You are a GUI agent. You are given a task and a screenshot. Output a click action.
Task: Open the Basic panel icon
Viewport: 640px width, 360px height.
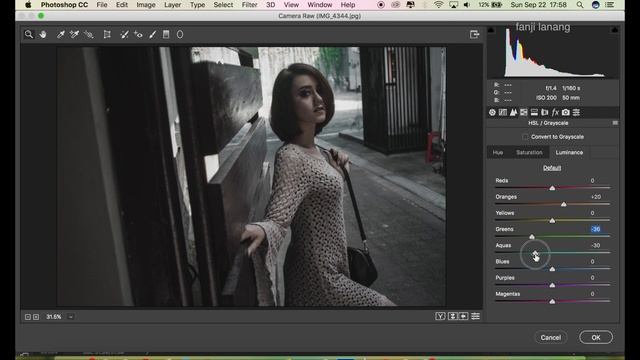click(492, 112)
